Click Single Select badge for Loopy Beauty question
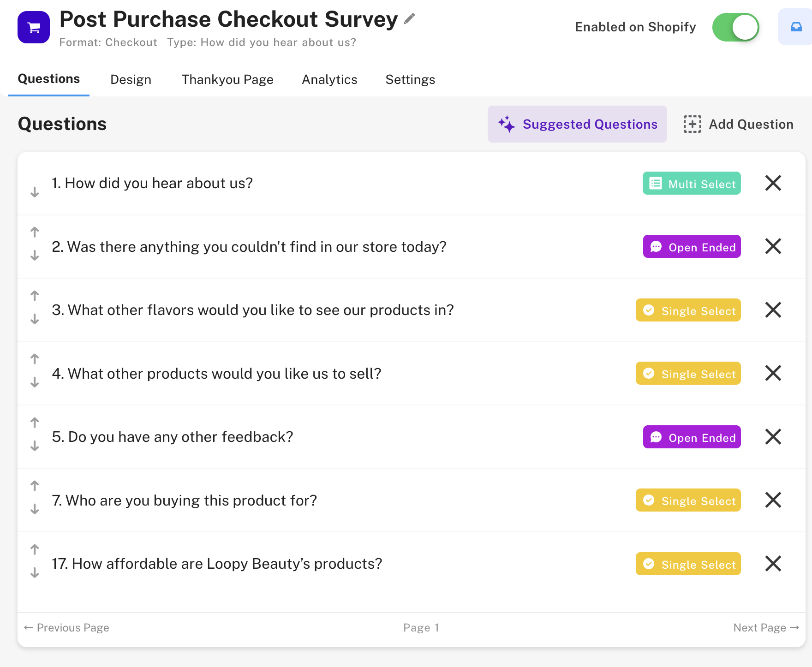 [x=688, y=564]
